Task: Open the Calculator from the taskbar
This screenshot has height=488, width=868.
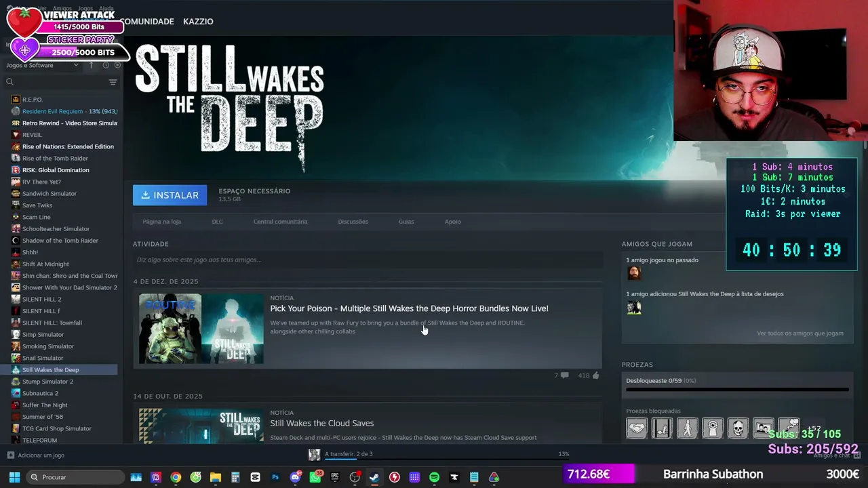Action: pyautogui.click(x=235, y=477)
